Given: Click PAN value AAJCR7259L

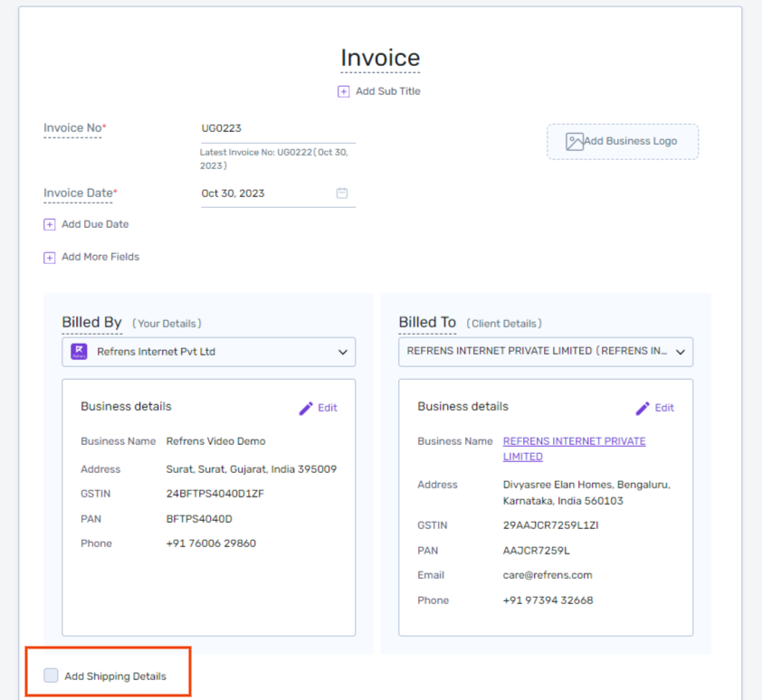Looking at the screenshot, I should (537, 551).
